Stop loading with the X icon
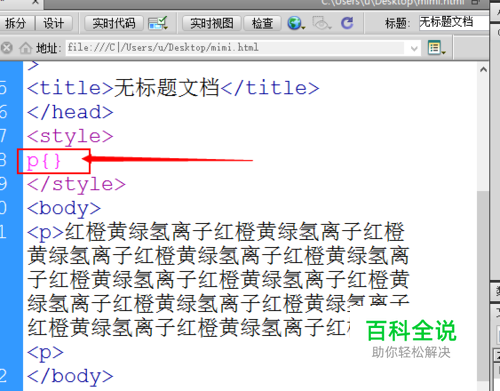This screenshot has width=500, height=391. (6, 48)
